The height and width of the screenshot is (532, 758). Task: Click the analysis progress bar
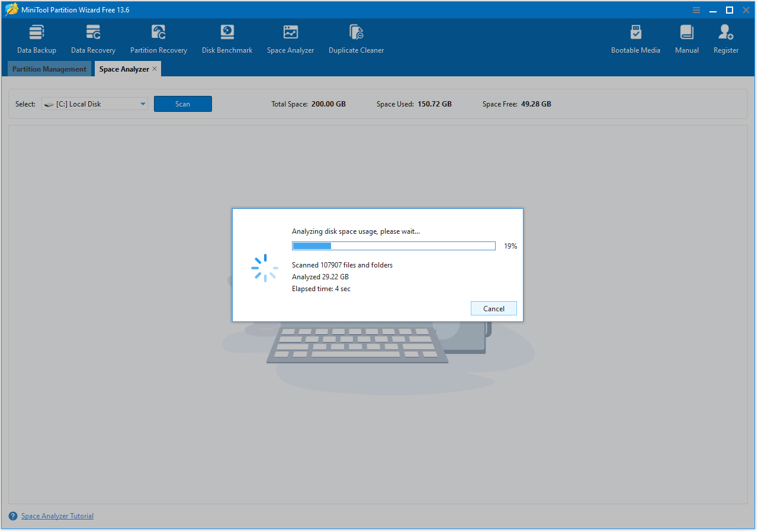point(394,246)
